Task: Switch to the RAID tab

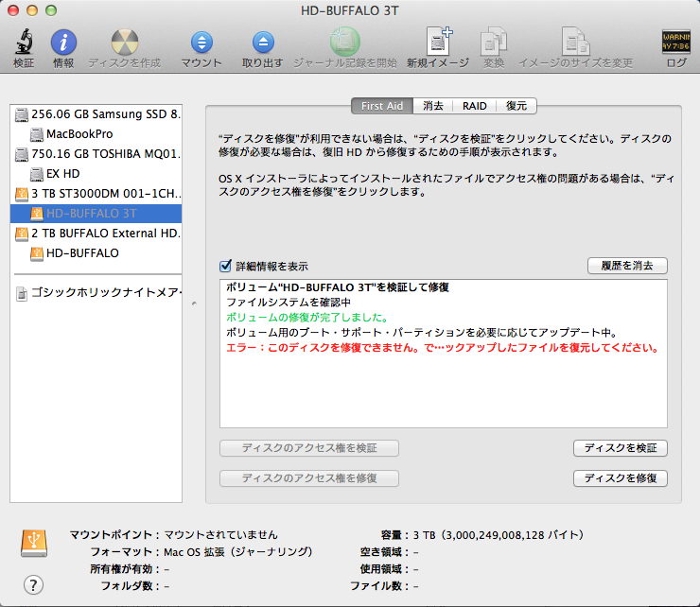Action: point(474,106)
